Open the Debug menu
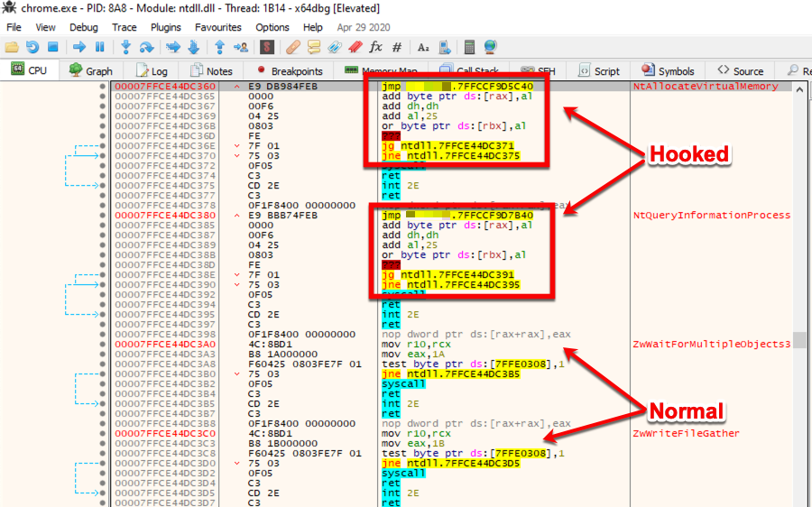The image size is (812, 507). pos(84,27)
